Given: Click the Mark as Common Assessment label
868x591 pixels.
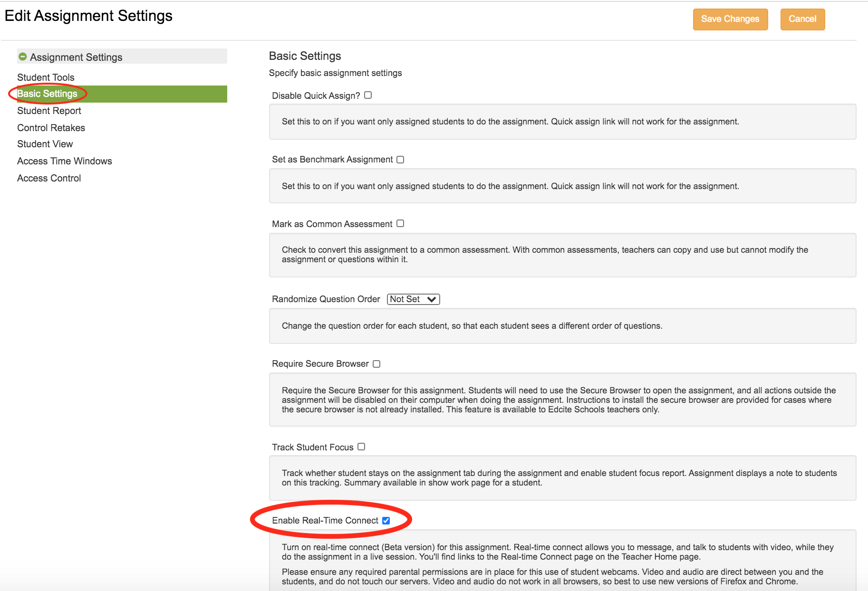Looking at the screenshot, I should [332, 224].
